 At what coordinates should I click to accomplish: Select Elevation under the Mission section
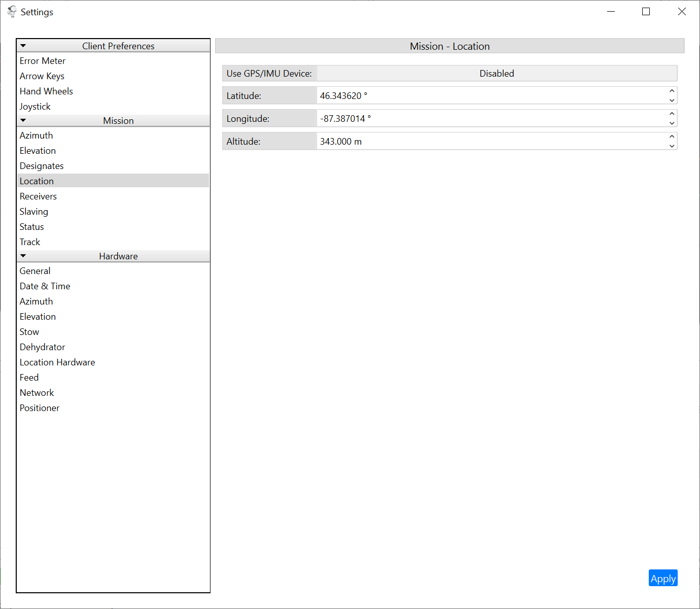[x=113, y=151]
